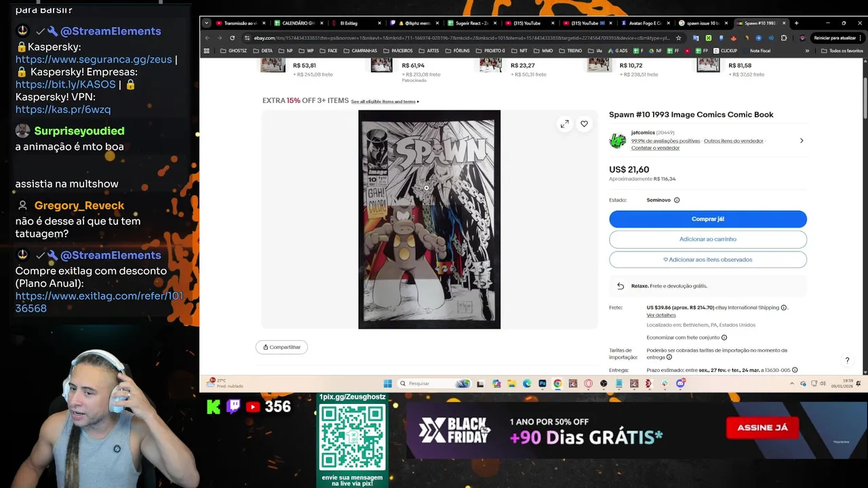Open weather widget showing 27°C
The image size is (868, 488).
(x=226, y=383)
